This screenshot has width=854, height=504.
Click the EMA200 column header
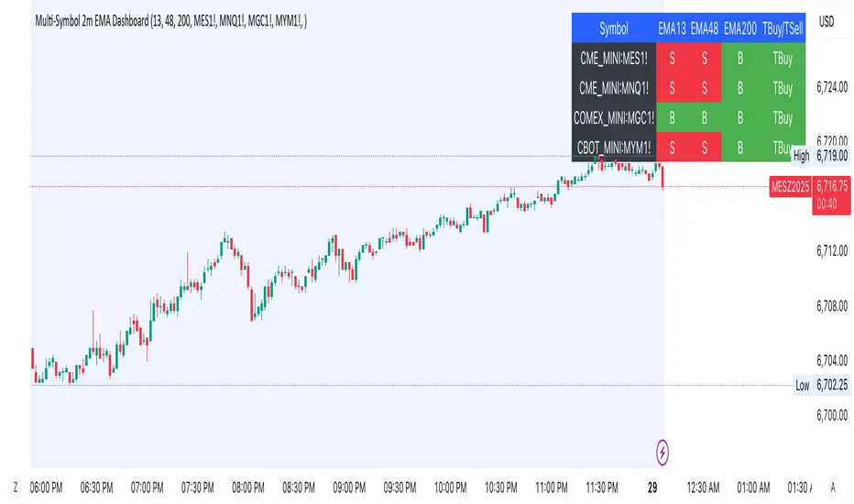tap(739, 28)
